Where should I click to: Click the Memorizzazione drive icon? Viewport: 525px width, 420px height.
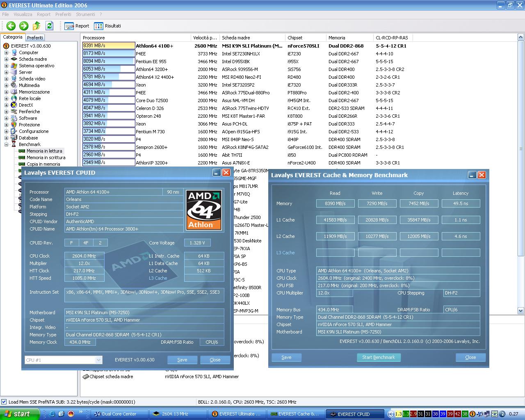coord(14,92)
